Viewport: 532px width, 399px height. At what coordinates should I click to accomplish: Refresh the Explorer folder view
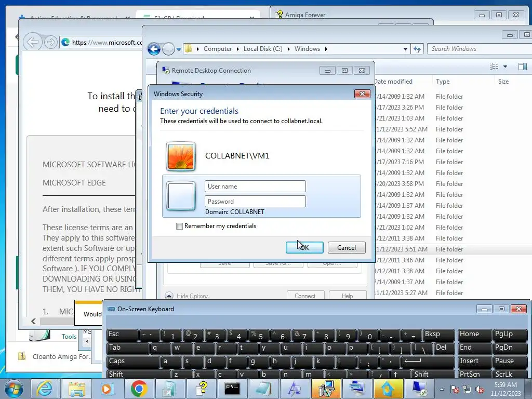tap(417, 49)
